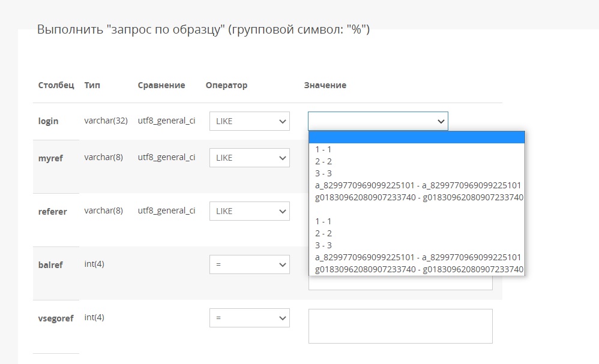
Task: Open the '=' operator dropdown for balref
Action: (249, 264)
